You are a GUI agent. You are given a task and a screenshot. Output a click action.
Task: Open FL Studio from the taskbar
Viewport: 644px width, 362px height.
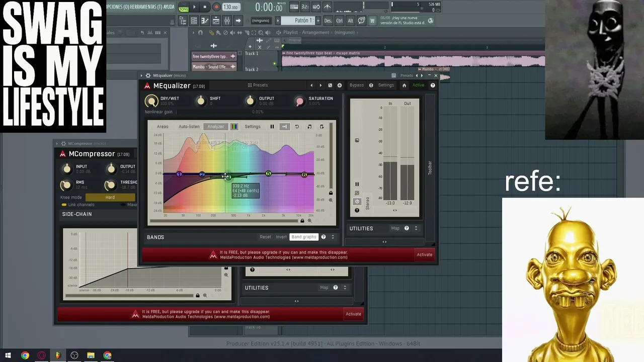tap(57, 355)
